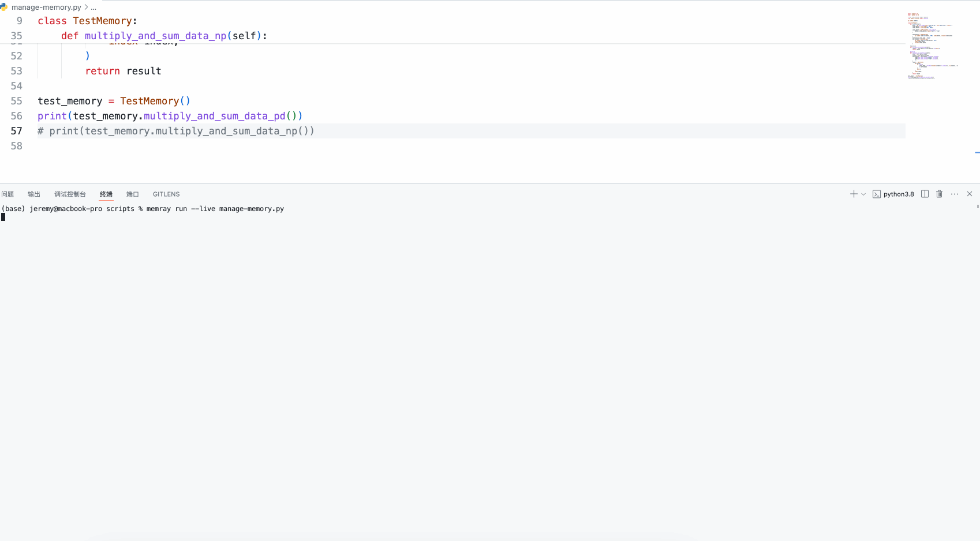Switch to the 问题 (Problems) tab

point(8,194)
